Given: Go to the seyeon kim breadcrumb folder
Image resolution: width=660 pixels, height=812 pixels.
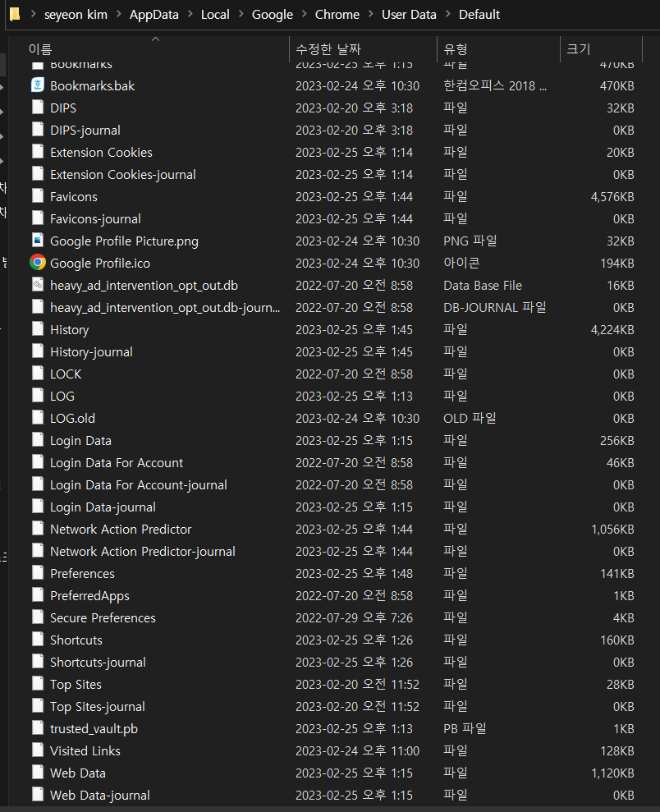Looking at the screenshot, I should [76, 15].
